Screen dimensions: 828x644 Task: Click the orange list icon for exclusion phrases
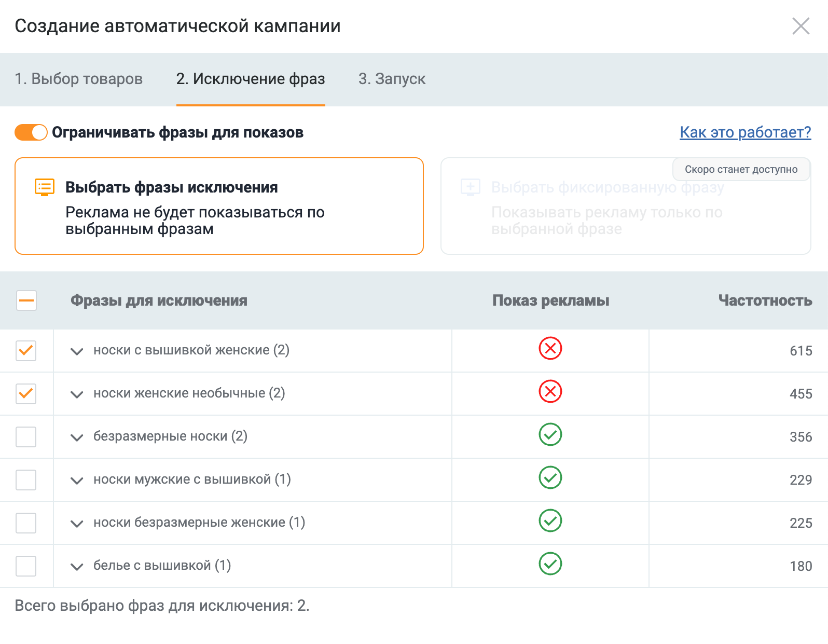(x=45, y=187)
